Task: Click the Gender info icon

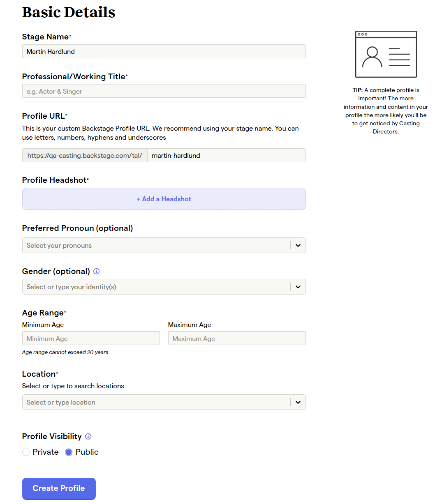Action: point(97,272)
